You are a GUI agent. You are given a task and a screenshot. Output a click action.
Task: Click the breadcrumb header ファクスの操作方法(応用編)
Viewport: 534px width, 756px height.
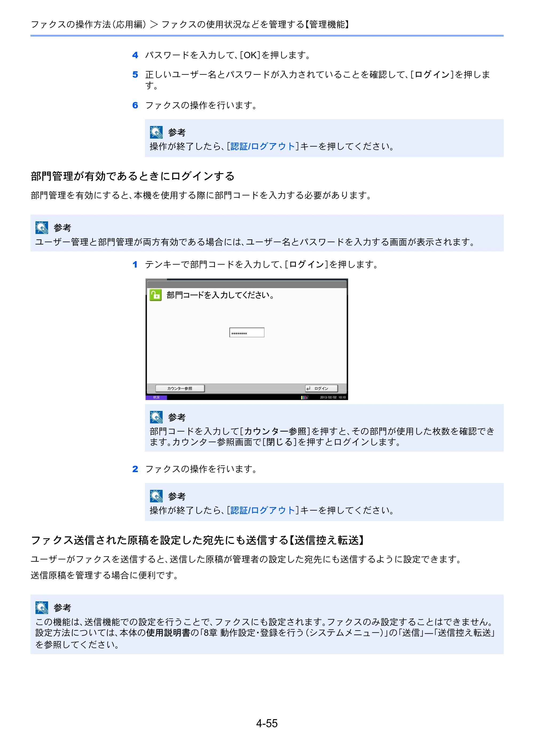point(88,24)
